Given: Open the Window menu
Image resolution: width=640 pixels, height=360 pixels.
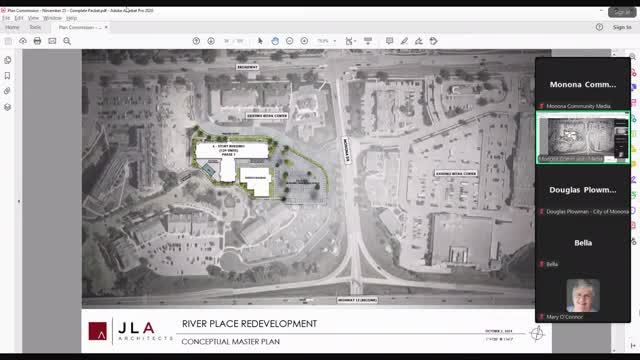Looking at the screenshot, I should click(52, 18).
